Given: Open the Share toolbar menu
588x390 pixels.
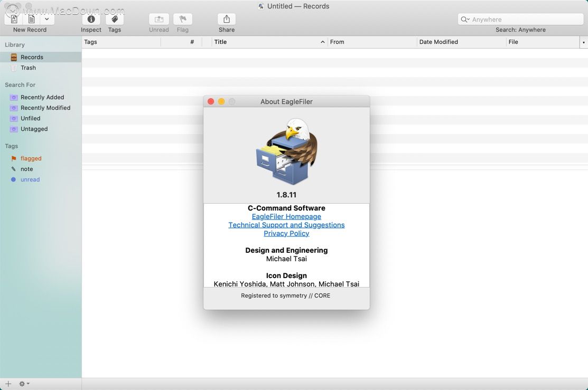Looking at the screenshot, I should pyautogui.click(x=227, y=18).
